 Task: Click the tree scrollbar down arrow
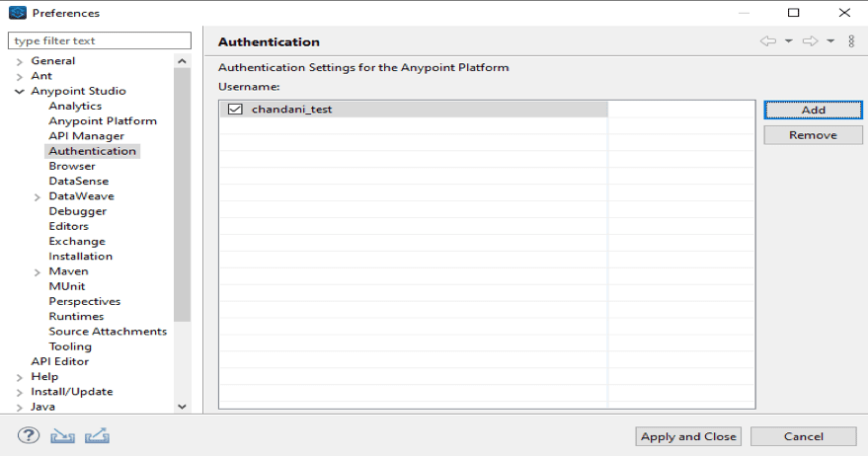(182, 407)
